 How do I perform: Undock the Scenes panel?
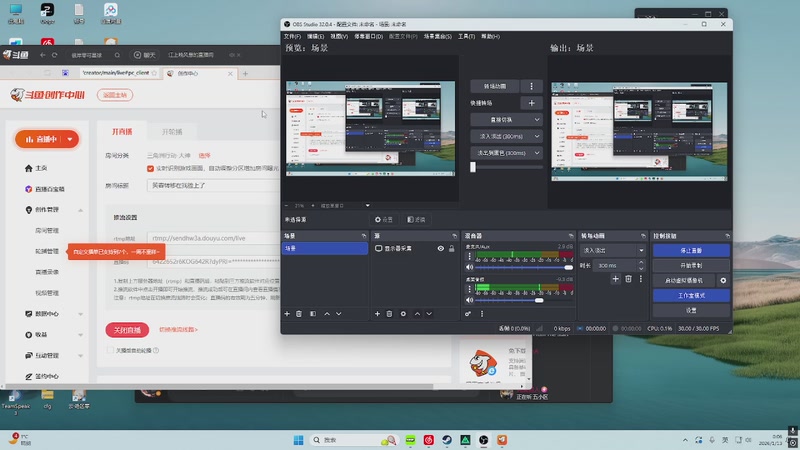pyautogui.click(x=364, y=236)
